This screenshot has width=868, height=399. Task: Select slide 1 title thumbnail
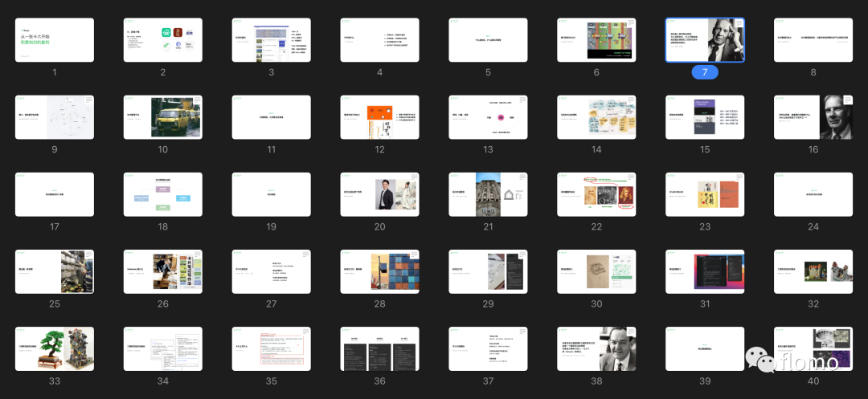coord(55,40)
